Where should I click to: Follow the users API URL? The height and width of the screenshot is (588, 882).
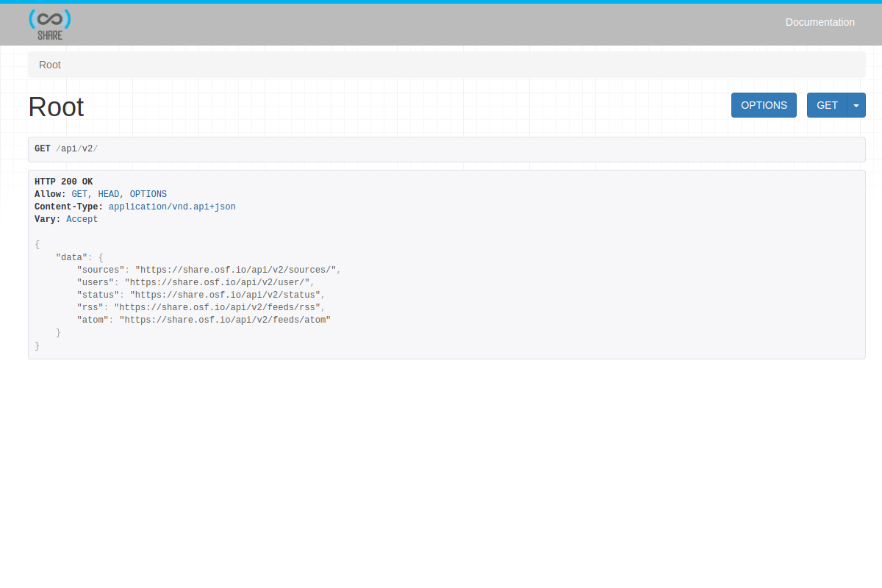(217, 282)
